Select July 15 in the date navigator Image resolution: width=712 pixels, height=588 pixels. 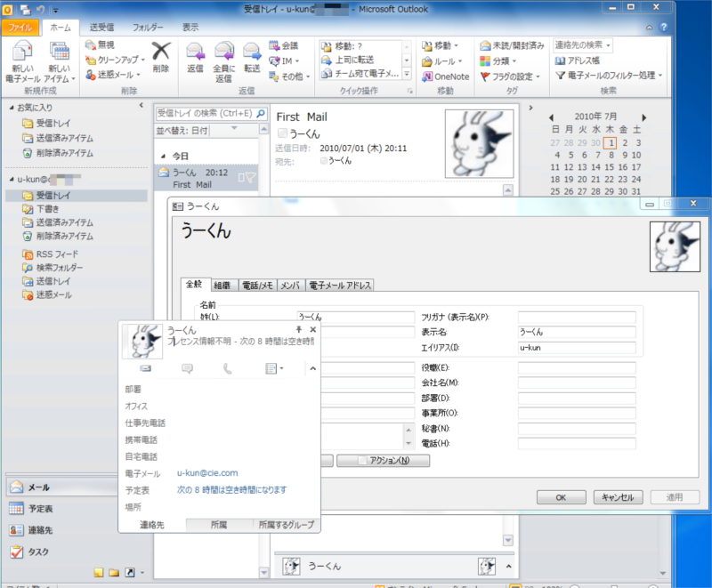[610, 167]
